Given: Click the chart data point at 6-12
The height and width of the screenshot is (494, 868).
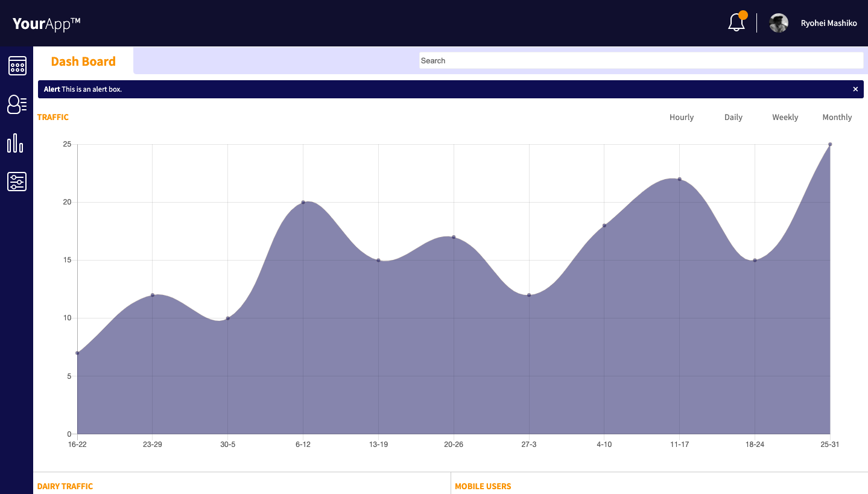Looking at the screenshot, I should [x=303, y=202].
